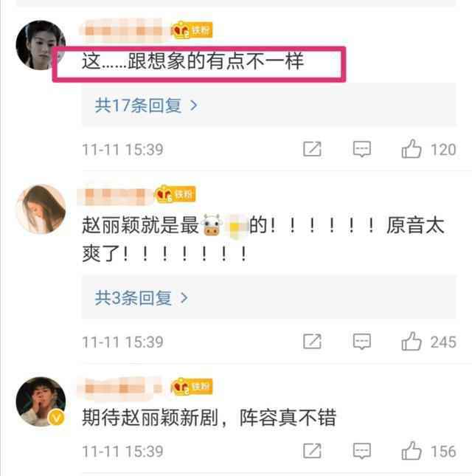Open the verified third commenter's avatar
The width and height of the screenshot is (472, 476).
click(41, 401)
